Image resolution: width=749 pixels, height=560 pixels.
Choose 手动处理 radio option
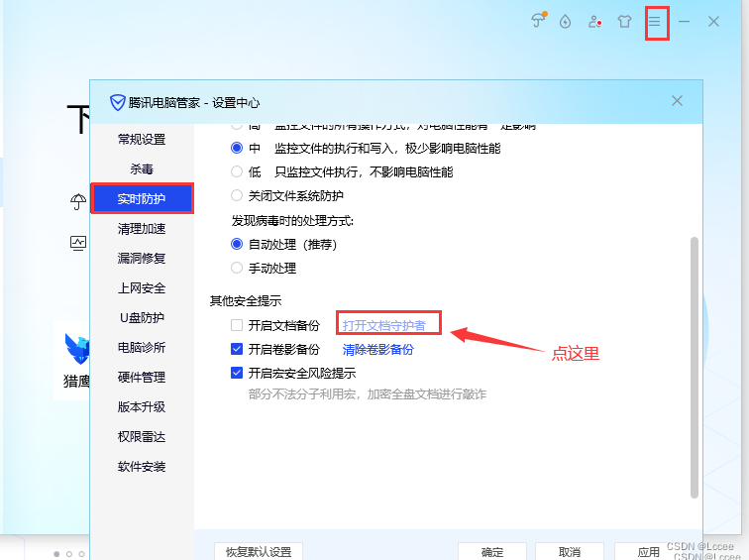pos(237,268)
